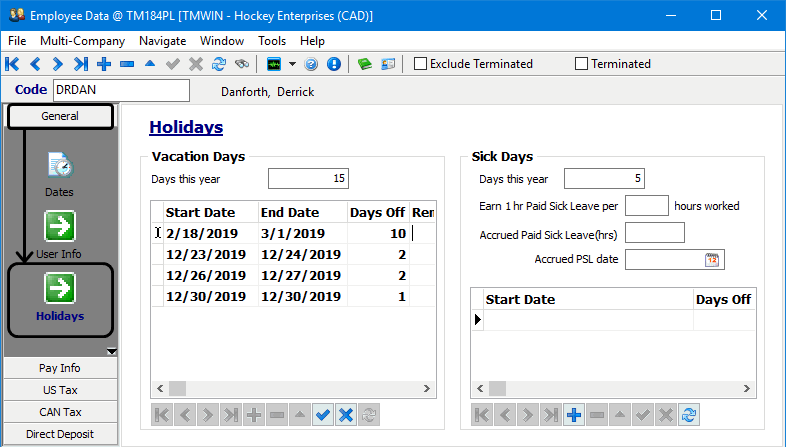Tick the Terminated checkbox
This screenshot has width=786, height=447.
(582, 64)
